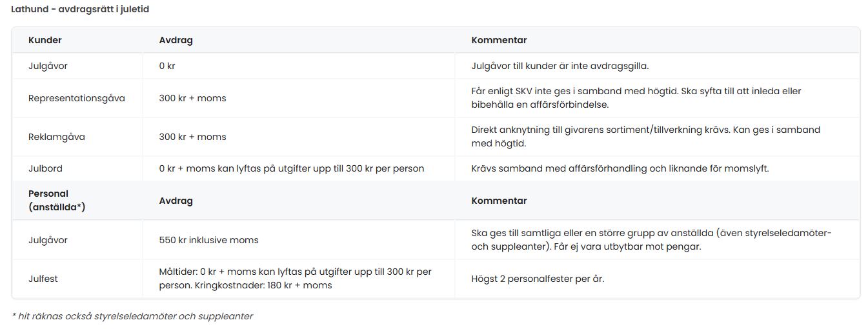Screen dimensions: 868x329
Task: Select the comment starting 'Ska ges till samtliga'
Action: [651, 240]
